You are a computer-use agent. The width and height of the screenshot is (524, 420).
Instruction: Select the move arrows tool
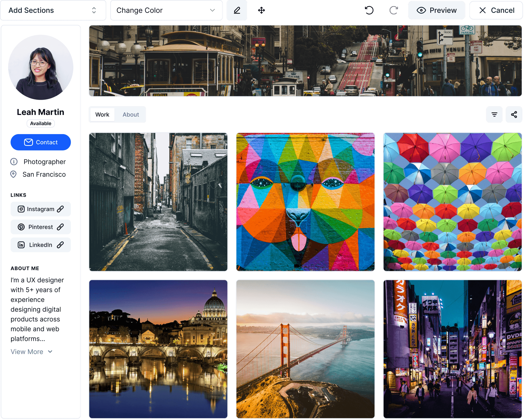pyautogui.click(x=261, y=10)
